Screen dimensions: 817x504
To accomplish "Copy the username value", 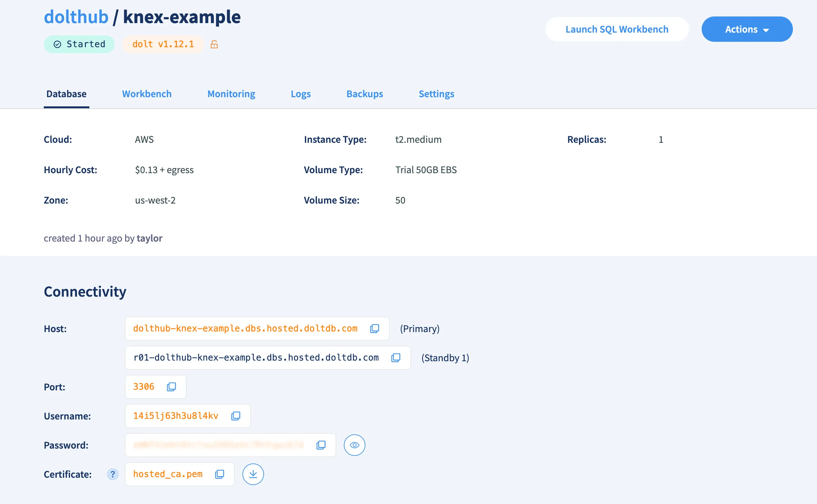I will tap(235, 416).
